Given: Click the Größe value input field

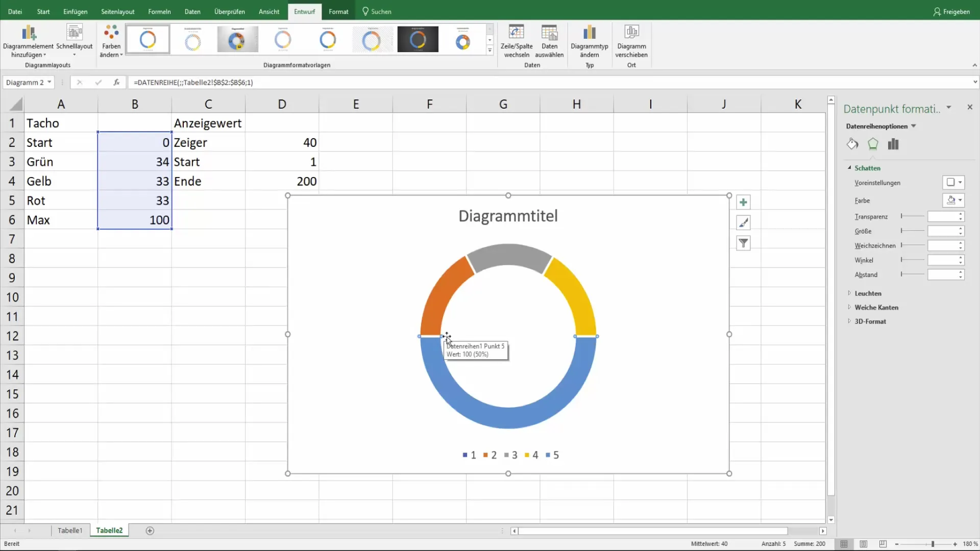Looking at the screenshot, I should pyautogui.click(x=942, y=231).
